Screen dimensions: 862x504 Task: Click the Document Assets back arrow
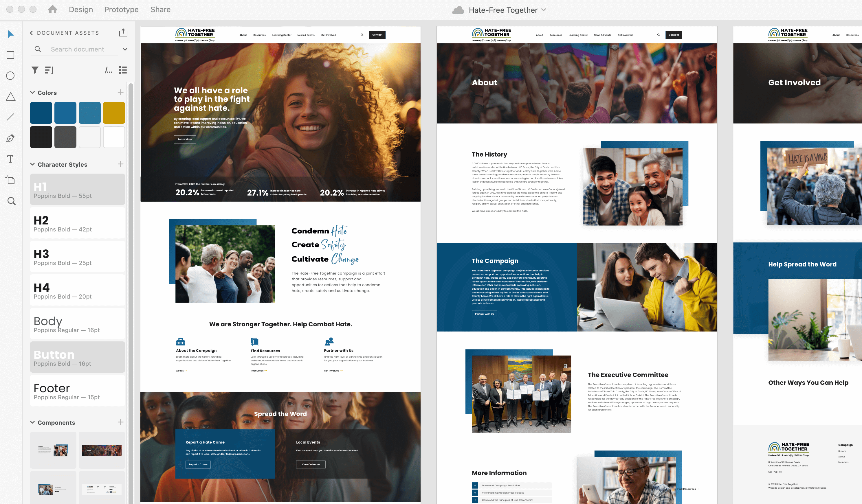coord(31,32)
